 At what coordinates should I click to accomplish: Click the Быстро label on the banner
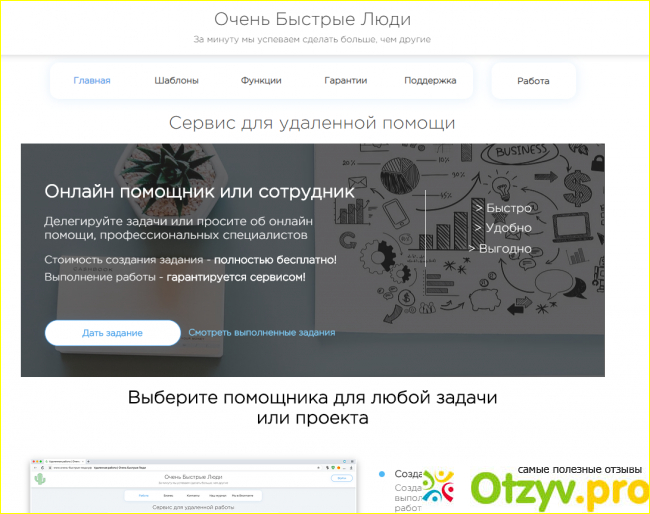click(503, 208)
